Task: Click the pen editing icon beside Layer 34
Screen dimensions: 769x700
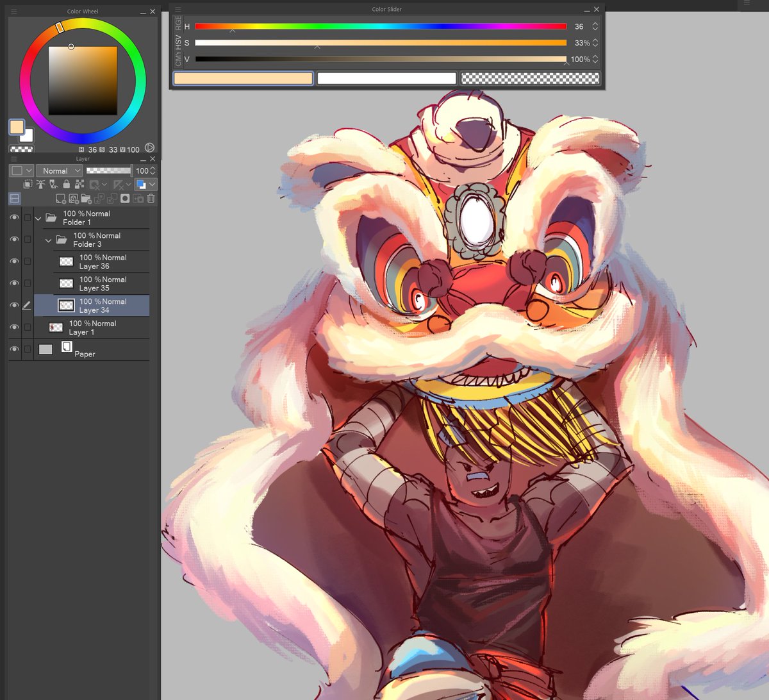Action: (x=27, y=306)
